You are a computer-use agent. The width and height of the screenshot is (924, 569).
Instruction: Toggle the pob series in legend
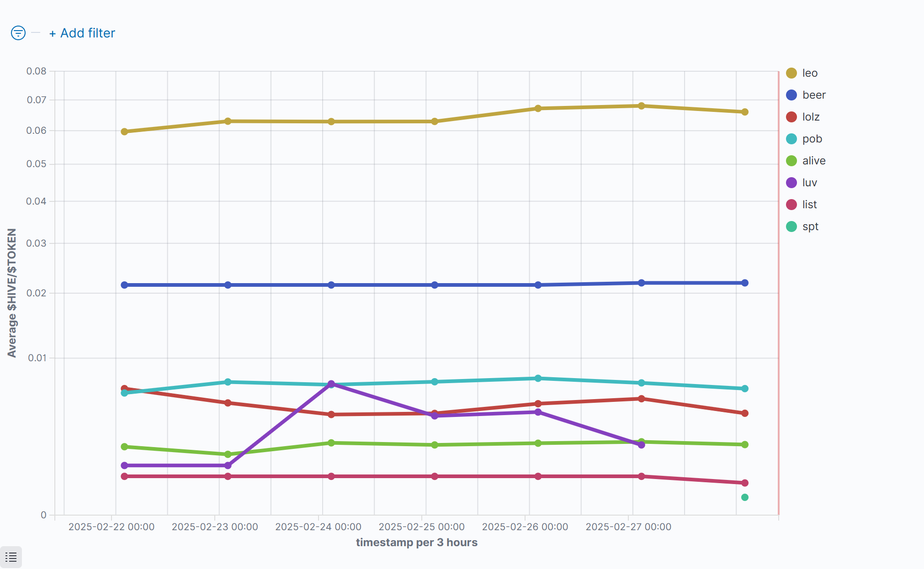point(812,139)
